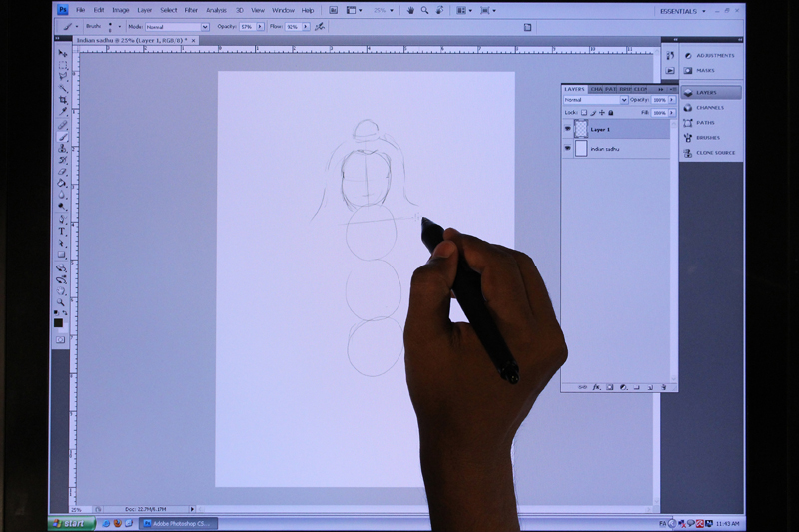Hide Layer 1 using eye icon
This screenshot has width=799, height=532.
click(x=568, y=129)
